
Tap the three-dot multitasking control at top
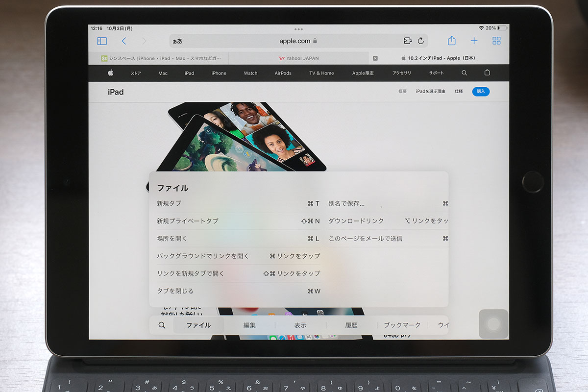[298, 29]
